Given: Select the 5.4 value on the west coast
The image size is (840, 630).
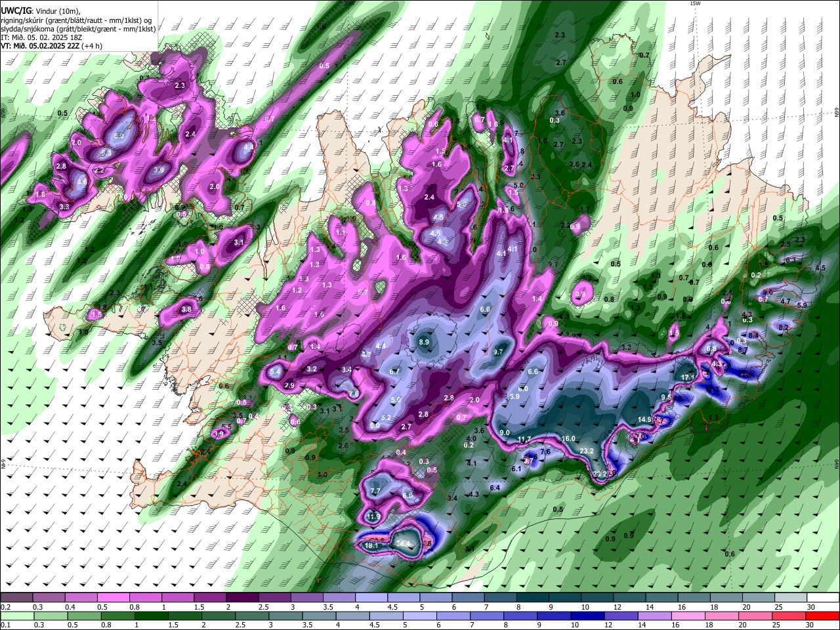Looking at the screenshot, I should tap(276, 372).
